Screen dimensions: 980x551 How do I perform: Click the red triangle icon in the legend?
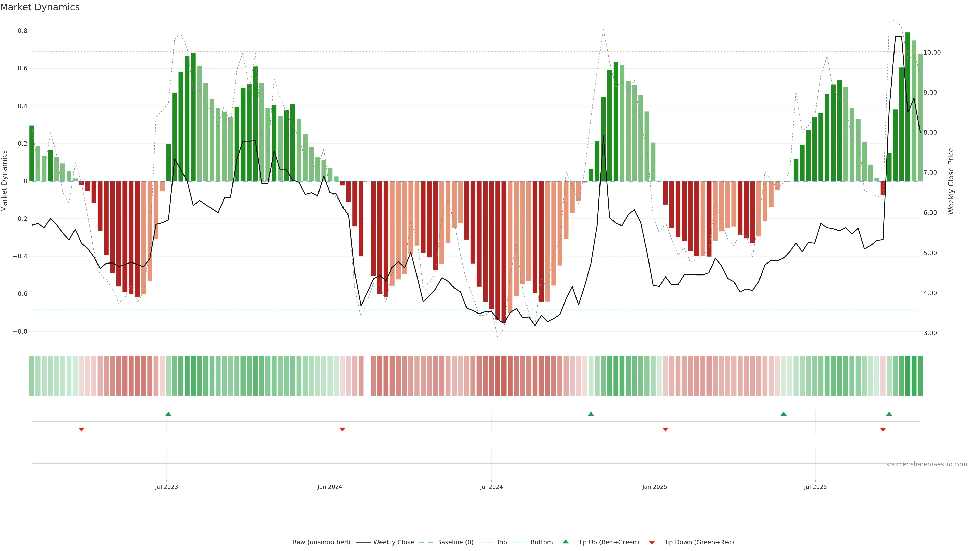click(x=652, y=543)
